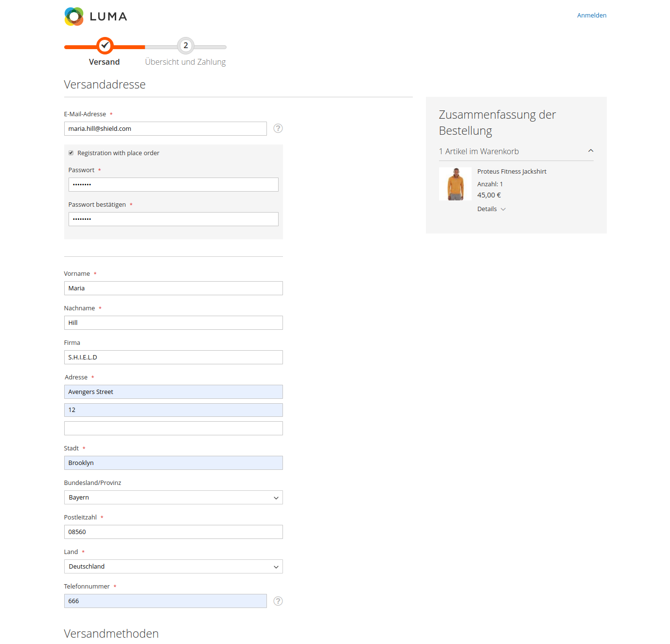Viewport: 670px width, 644px height.
Task: Focus the Passwort bestätigen field
Action: [174, 219]
